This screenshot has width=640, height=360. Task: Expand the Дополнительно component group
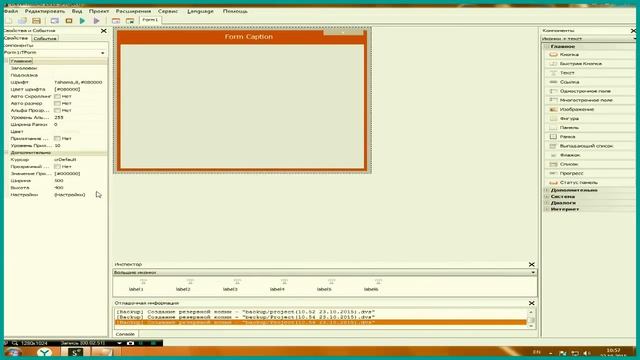pos(547,190)
